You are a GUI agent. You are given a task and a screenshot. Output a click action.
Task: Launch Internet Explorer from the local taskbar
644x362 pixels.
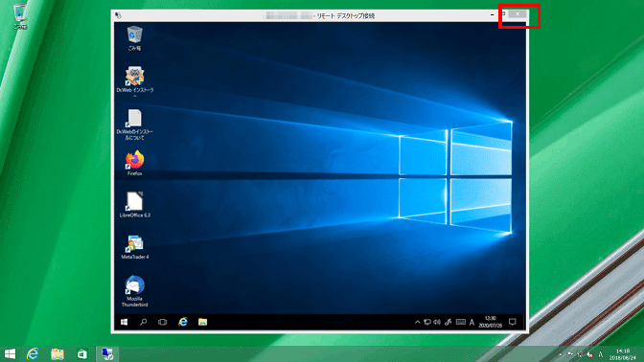33,353
